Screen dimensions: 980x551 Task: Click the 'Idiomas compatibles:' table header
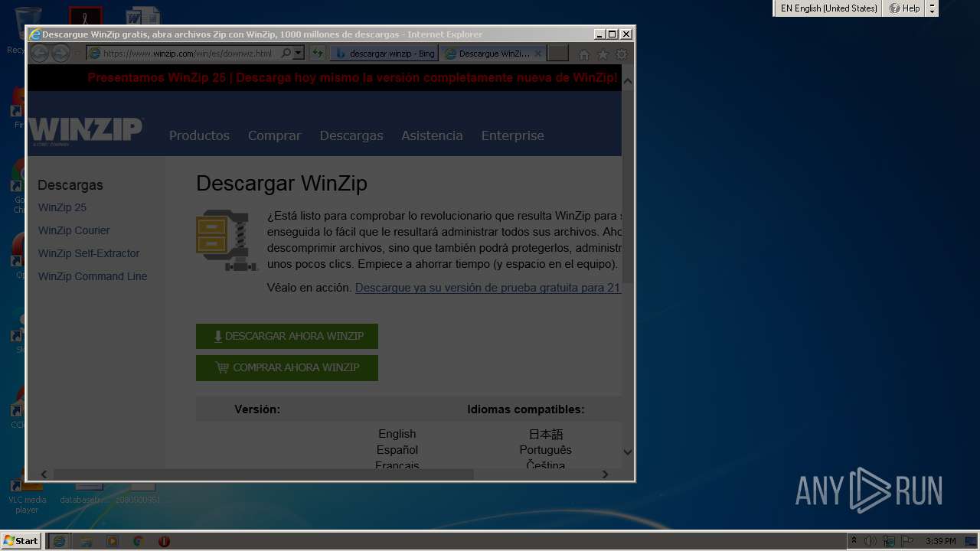coord(526,409)
